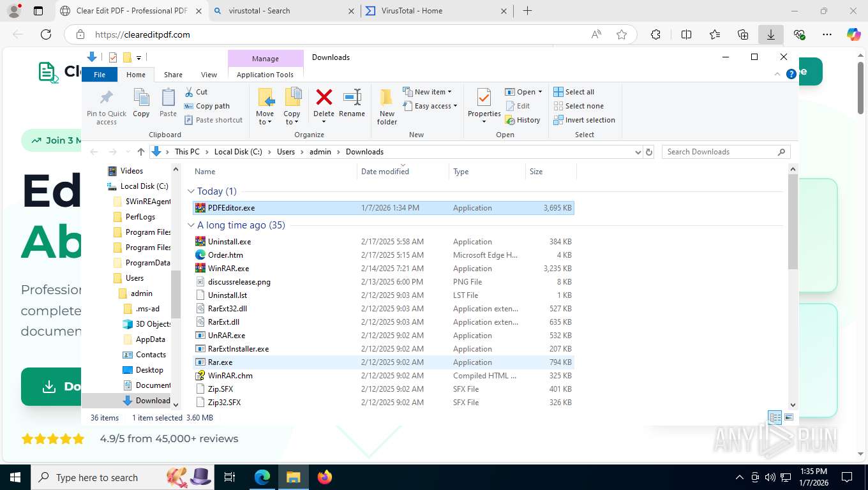Click the Edit button in Open group
This screenshot has width=868, height=490.
[x=518, y=106]
